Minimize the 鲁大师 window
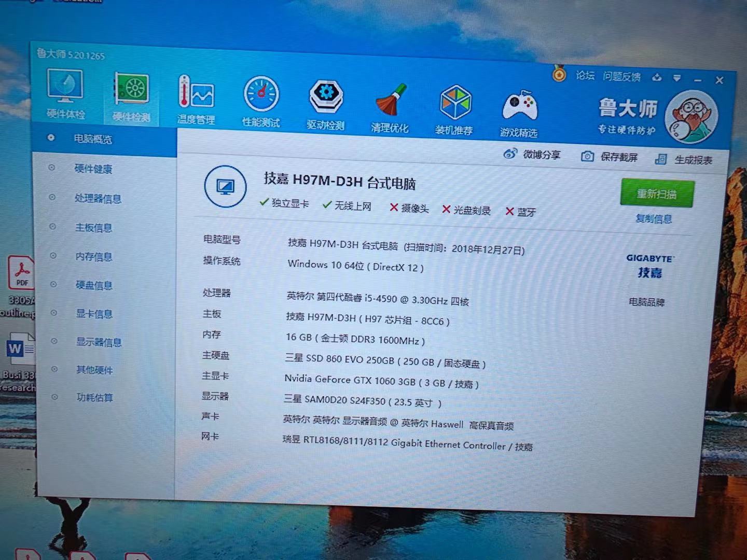The image size is (747, 560). (x=698, y=80)
